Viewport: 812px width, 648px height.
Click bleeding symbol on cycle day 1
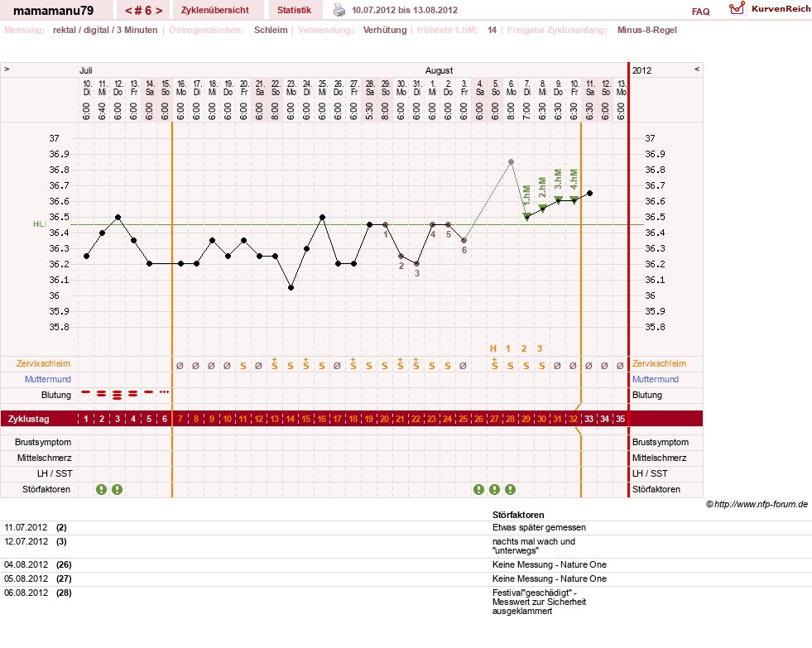(86, 392)
